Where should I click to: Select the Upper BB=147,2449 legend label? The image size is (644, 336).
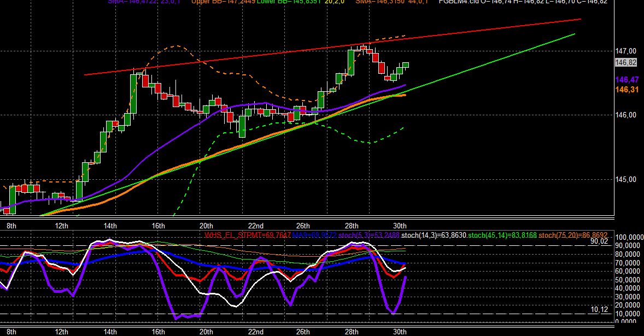coord(224,2)
